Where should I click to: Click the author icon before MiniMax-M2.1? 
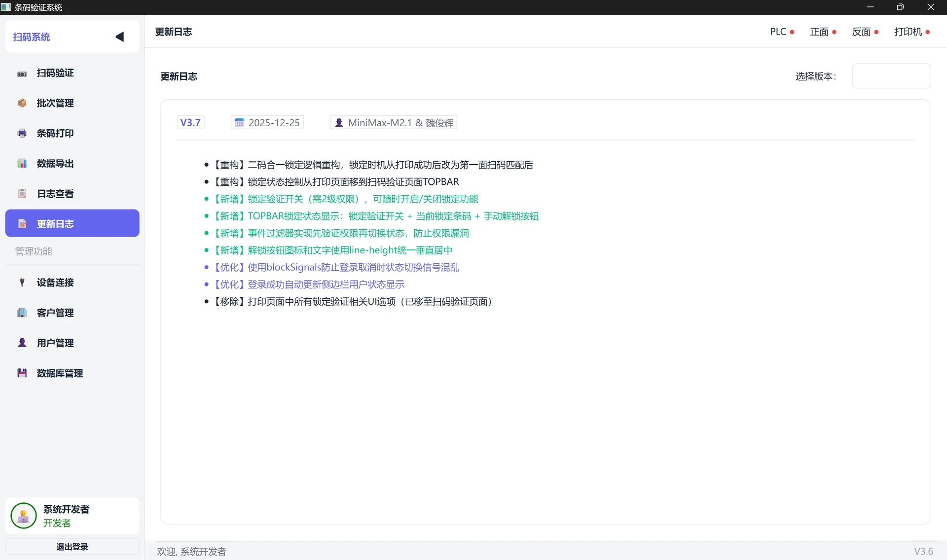coord(339,123)
